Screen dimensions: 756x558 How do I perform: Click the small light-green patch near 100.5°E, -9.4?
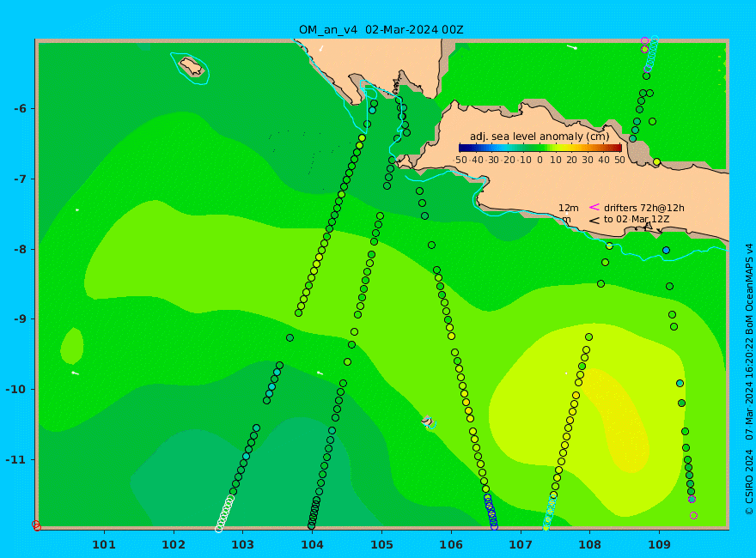pyautogui.click(x=72, y=346)
